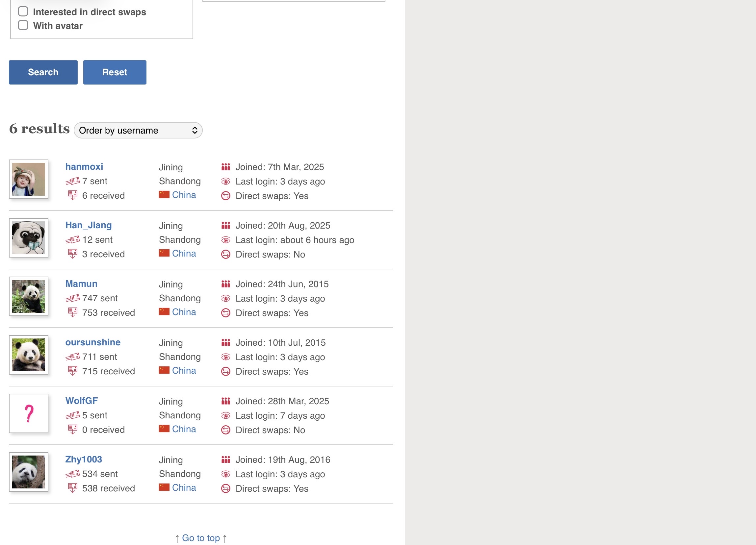Viewport: 756px width, 545px height.
Task: Tick the With avatar checkbox
Action: pyautogui.click(x=23, y=25)
